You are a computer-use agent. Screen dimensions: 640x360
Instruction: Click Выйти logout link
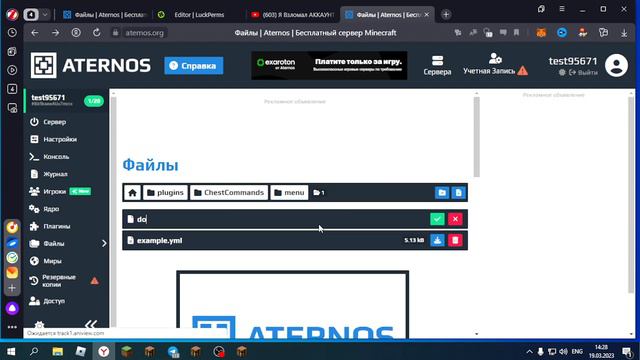(x=584, y=73)
